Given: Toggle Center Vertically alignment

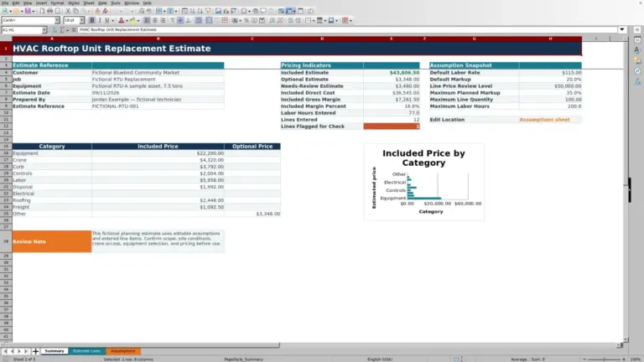Looking at the screenshot, I should coord(180,20).
